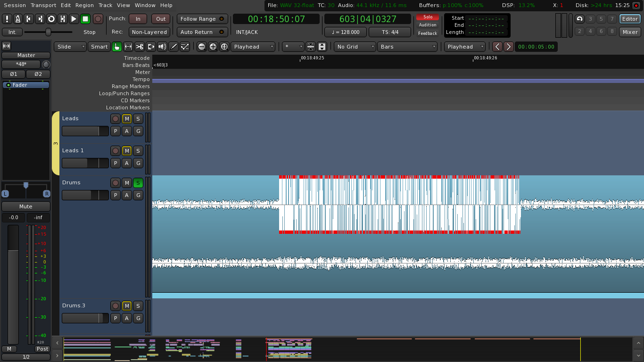Disable solo on the Drums track
This screenshot has width=644, height=362.
pos(138,183)
